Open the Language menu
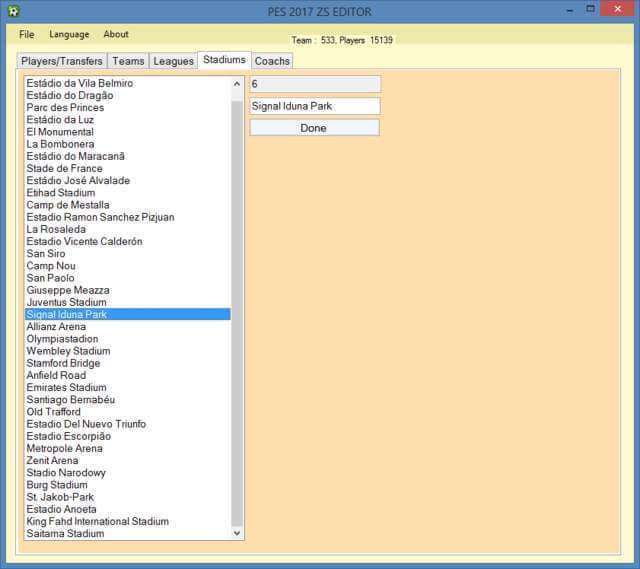Image resolution: width=640 pixels, height=569 pixels. (x=69, y=34)
